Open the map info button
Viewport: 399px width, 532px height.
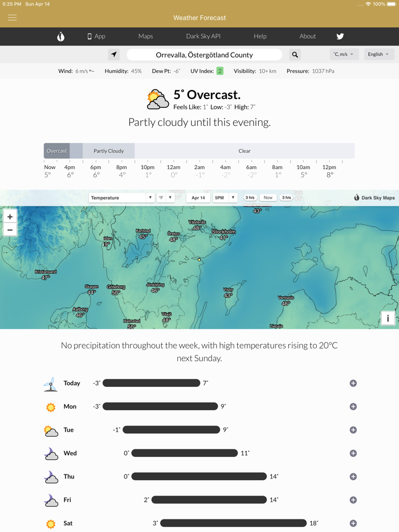[388, 318]
